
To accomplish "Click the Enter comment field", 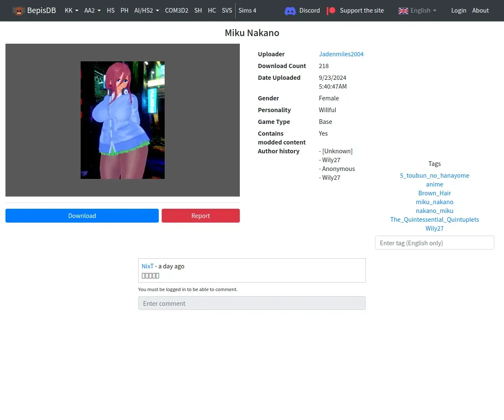I will click(252, 303).
